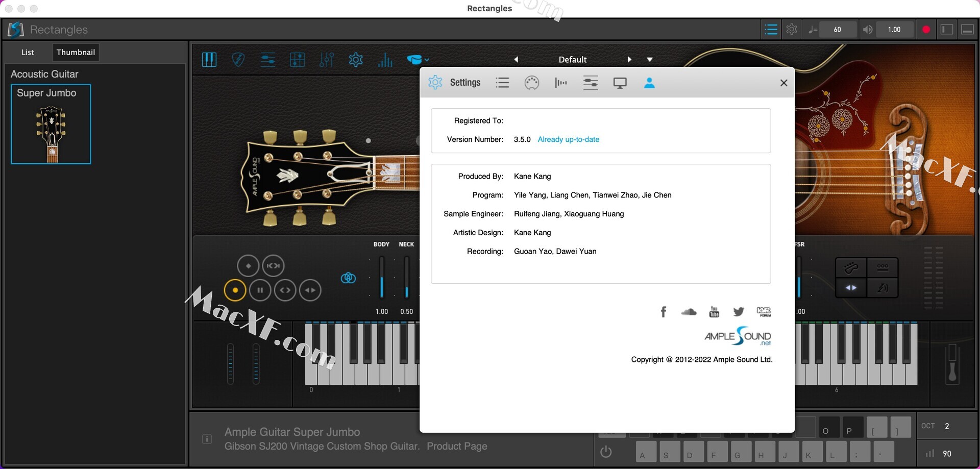This screenshot has width=980, height=469.
Task: Open the host settings gear icon
Action: [x=792, y=30]
